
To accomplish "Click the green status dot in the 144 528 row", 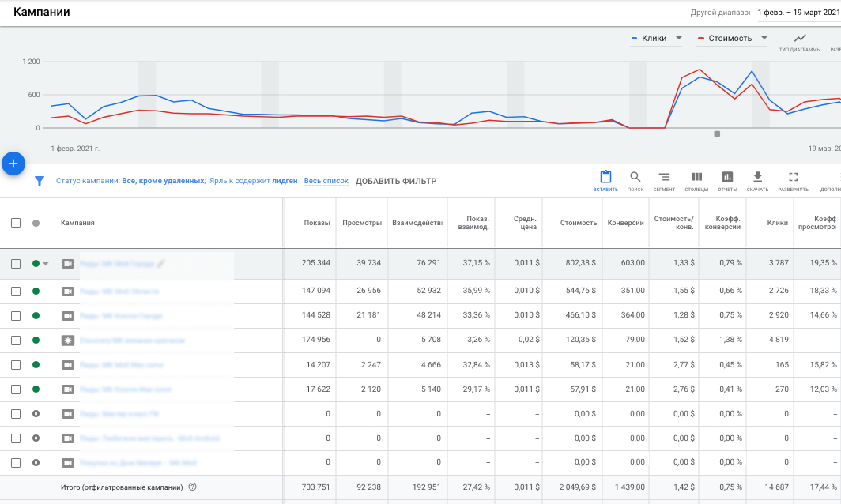I will click(36, 316).
